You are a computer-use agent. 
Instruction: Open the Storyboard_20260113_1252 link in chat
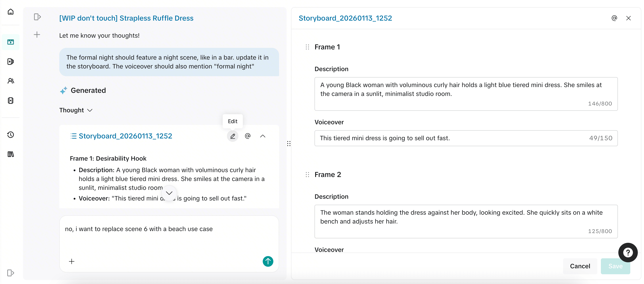pos(125,136)
